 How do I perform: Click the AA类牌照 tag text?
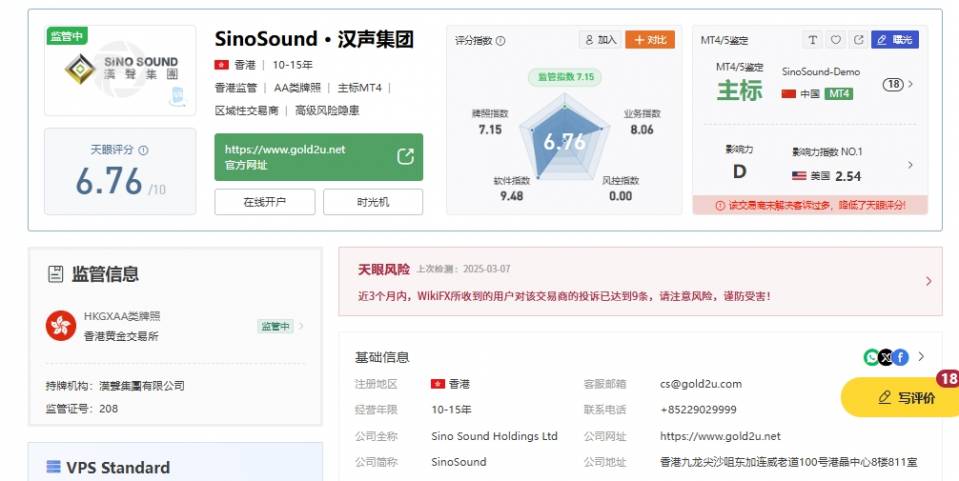(x=297, y=88)
